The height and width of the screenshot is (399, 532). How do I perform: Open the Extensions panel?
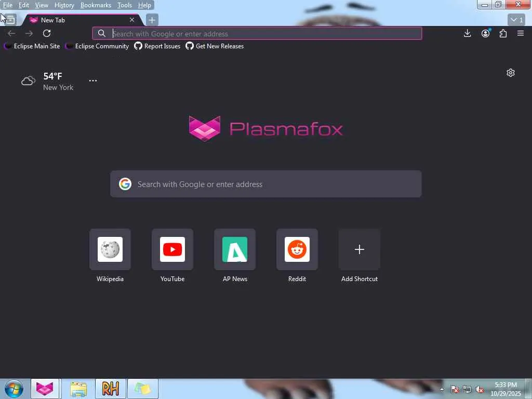pos(503,33)
